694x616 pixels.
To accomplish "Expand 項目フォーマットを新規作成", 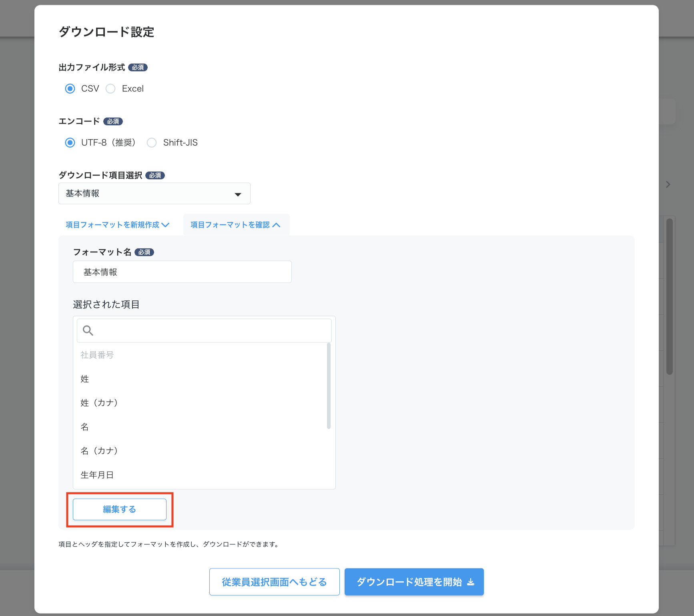I will click(117, 225).
